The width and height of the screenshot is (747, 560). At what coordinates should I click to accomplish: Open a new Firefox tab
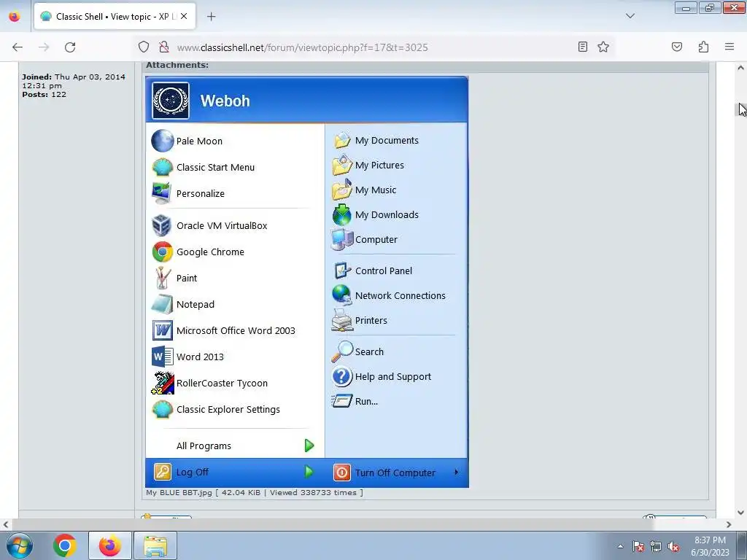pyautogui.click(x=211, y=16)
